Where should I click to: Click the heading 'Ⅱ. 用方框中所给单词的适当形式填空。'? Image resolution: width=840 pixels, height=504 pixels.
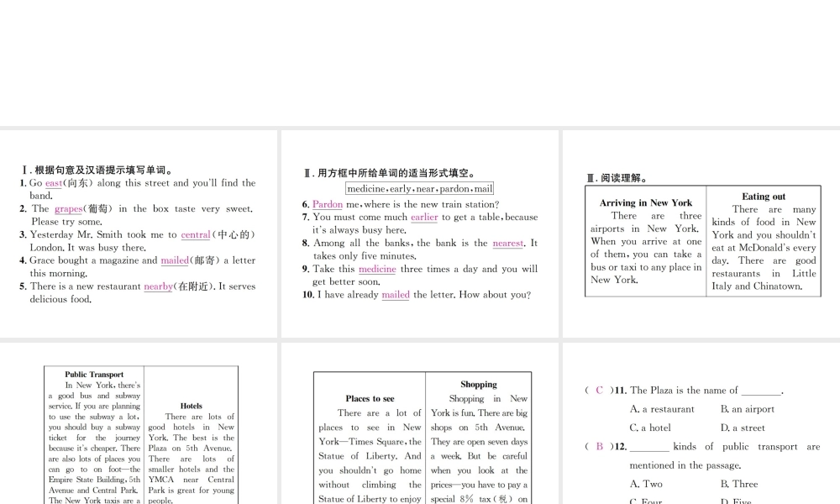[390, 173]
